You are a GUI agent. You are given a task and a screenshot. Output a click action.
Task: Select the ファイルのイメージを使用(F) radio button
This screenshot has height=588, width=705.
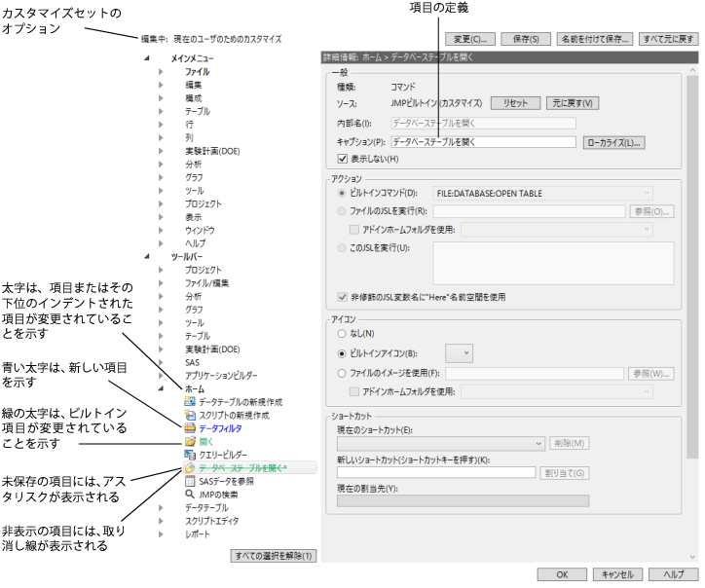tap(342, 373)
